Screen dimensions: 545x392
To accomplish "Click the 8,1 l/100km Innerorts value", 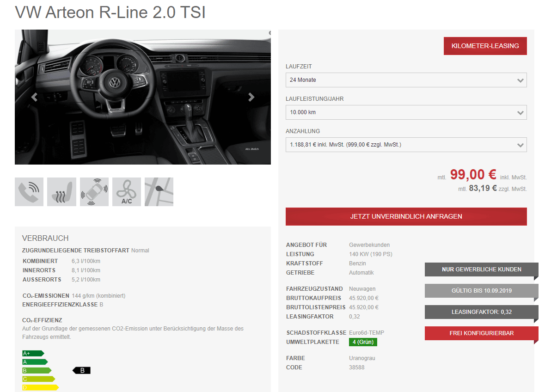I will (86, 270).
